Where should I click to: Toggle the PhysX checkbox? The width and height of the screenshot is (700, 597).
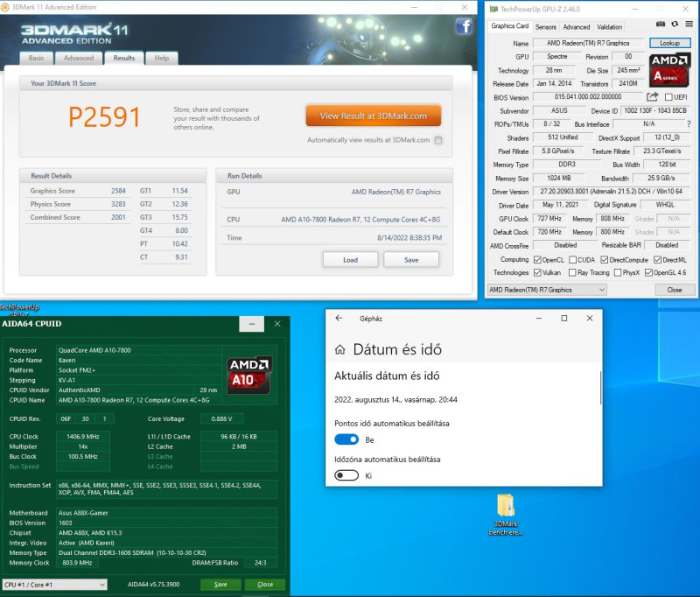[x=618, y=272]
